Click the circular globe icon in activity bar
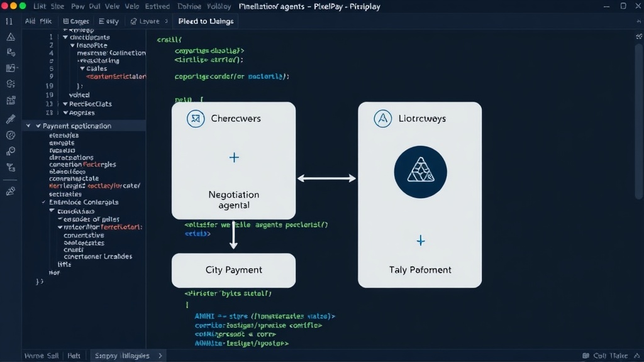Viewport: 644px width, 362px height. 11,136
